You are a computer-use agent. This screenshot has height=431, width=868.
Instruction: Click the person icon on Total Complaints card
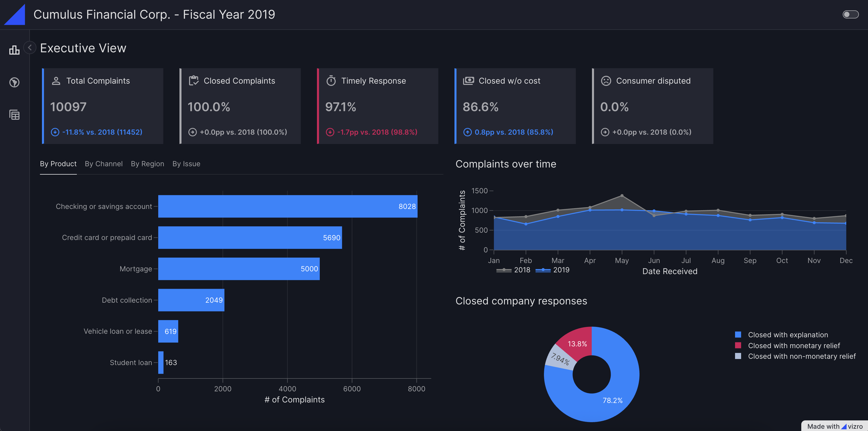(56, 81)
